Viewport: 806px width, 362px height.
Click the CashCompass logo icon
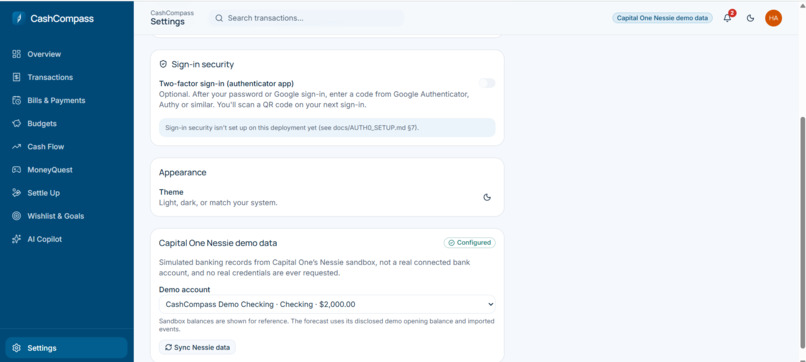[x=19, y=19]
